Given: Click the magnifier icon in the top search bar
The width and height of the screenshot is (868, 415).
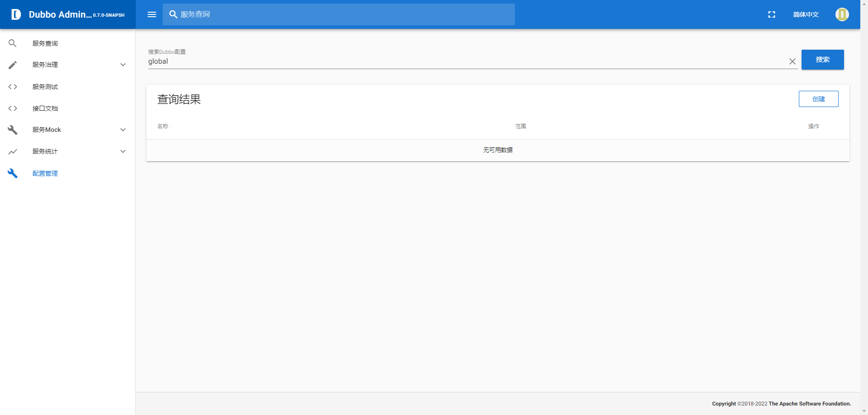Looking at the screenshot, I should click(x=173, y=14).
